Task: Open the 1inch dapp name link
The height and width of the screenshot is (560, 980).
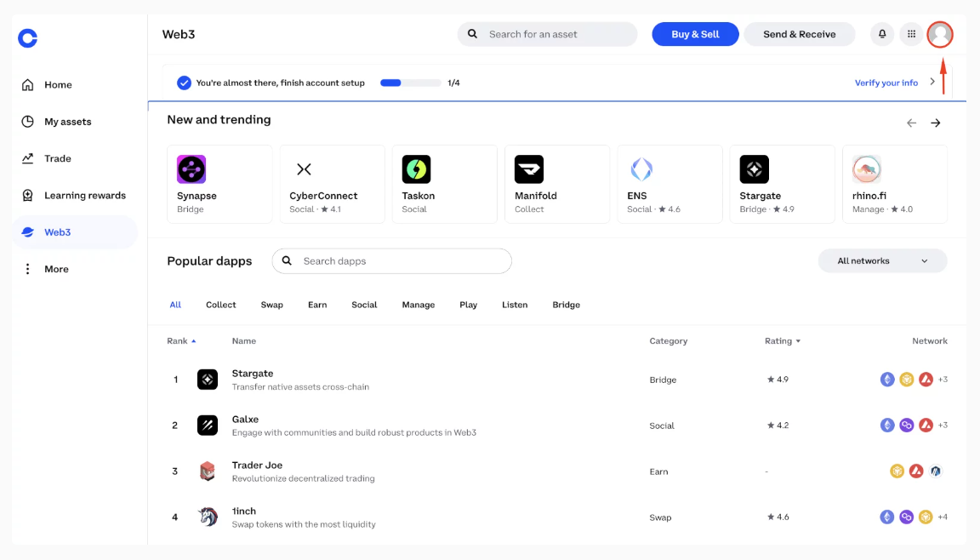Action: (x=244, y=511)
